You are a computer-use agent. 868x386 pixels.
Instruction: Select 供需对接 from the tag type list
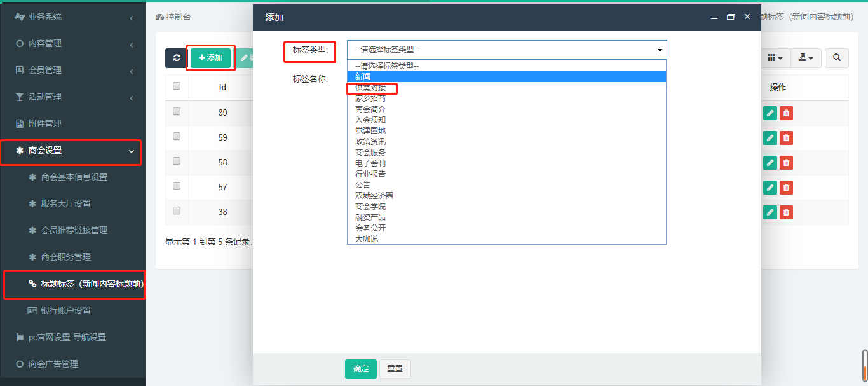[x=370, y=88]
